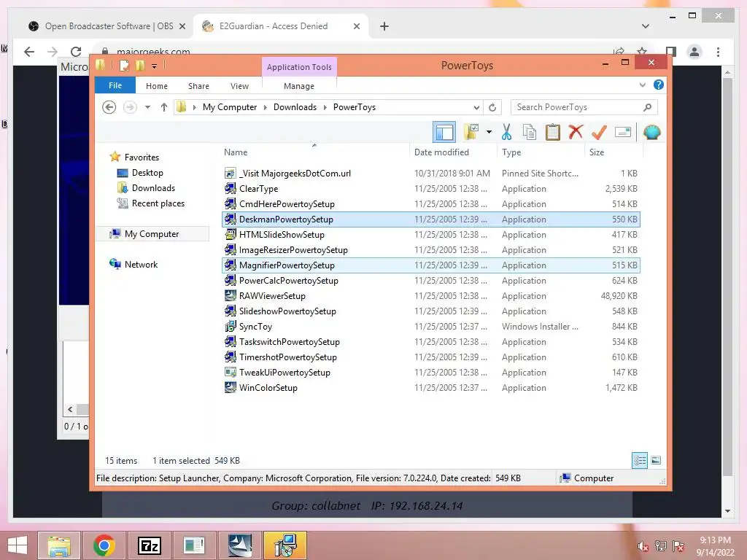Click Quick Access New Folder icon
The image size is (747, 560).
(140, 65)
